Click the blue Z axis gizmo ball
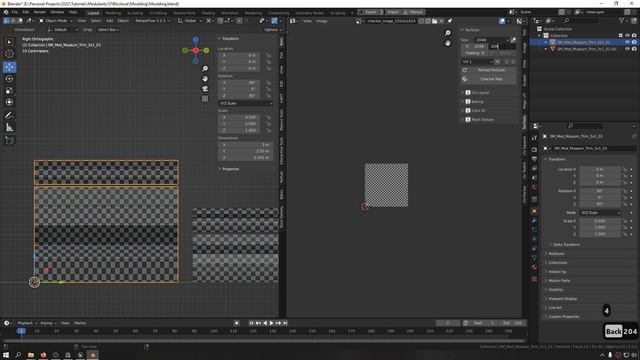This screenshot has height=360, width=640. point(196,40)
